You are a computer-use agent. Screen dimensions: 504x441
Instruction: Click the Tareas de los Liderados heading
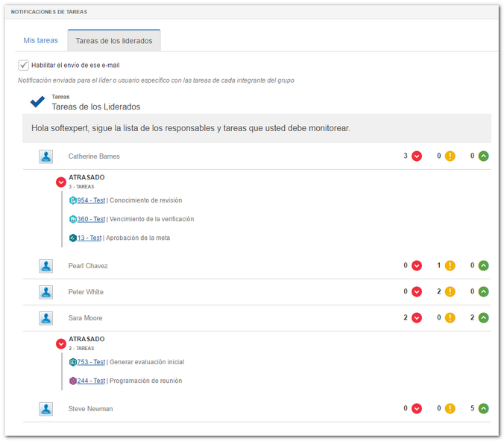pos(96,107)
